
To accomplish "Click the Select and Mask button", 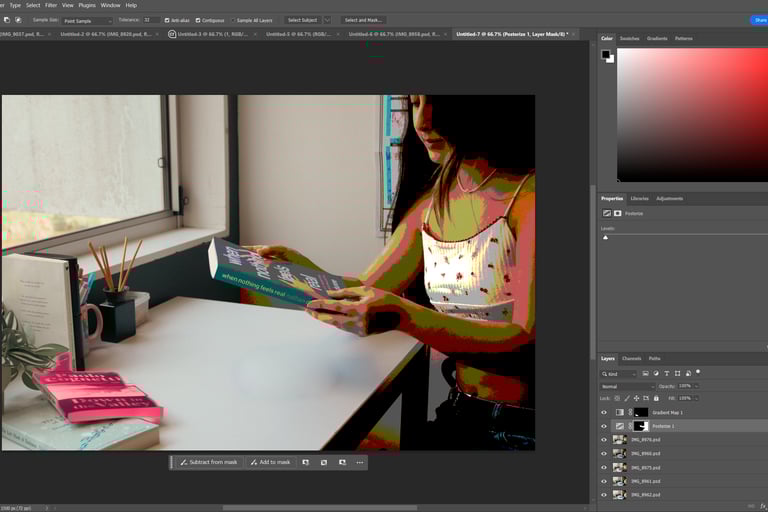I will click(363, 20).
